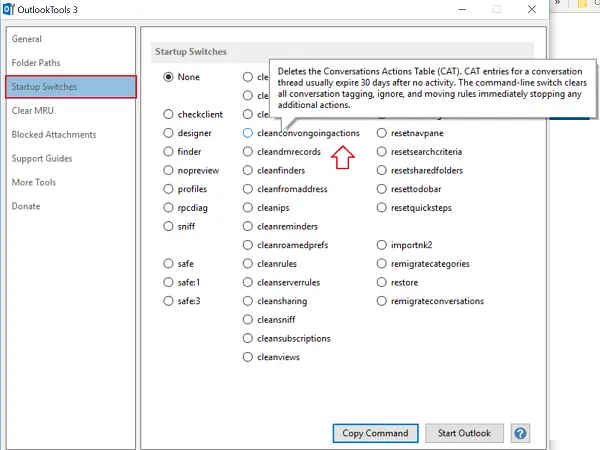The width and height of the screenshot is (600, 450).
Task: Click the OutlookTools app icon in title bar
Action: coord(8,9)
